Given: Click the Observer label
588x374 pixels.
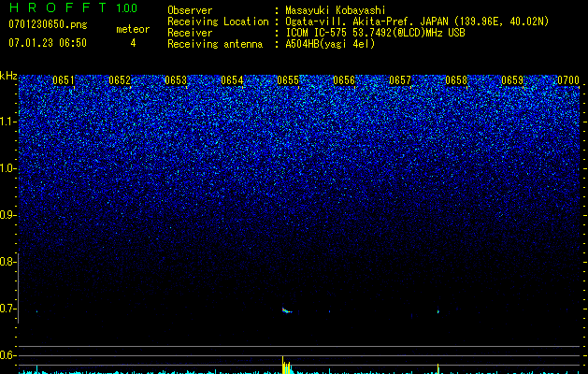Looking at the screenshot, I should 190,10.
